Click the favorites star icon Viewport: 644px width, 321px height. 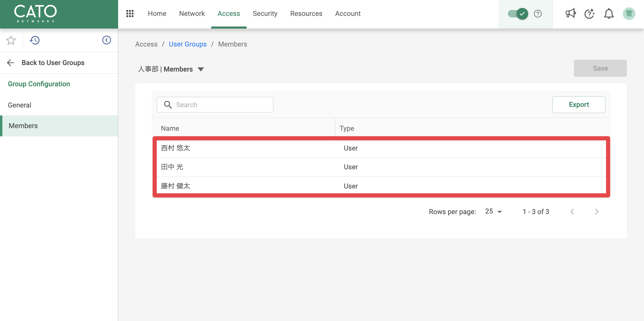pyautogui.click(x=11, y=40)
